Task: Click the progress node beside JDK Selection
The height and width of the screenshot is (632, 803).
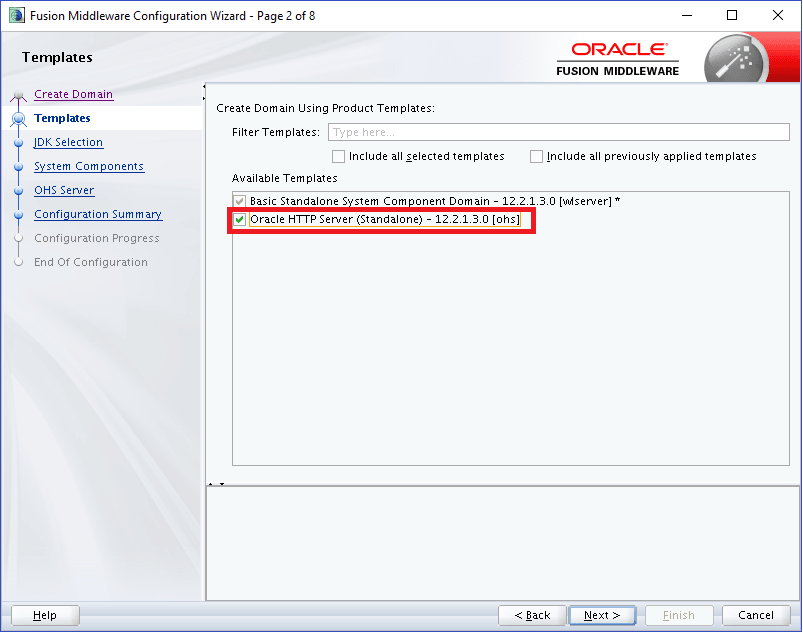Action: click(20, 142)
